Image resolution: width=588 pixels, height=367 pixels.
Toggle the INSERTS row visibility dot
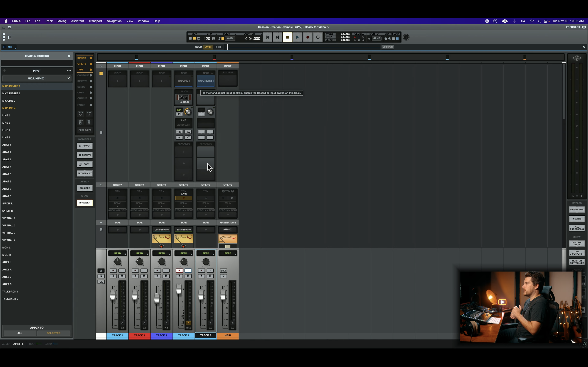(91, 81)
